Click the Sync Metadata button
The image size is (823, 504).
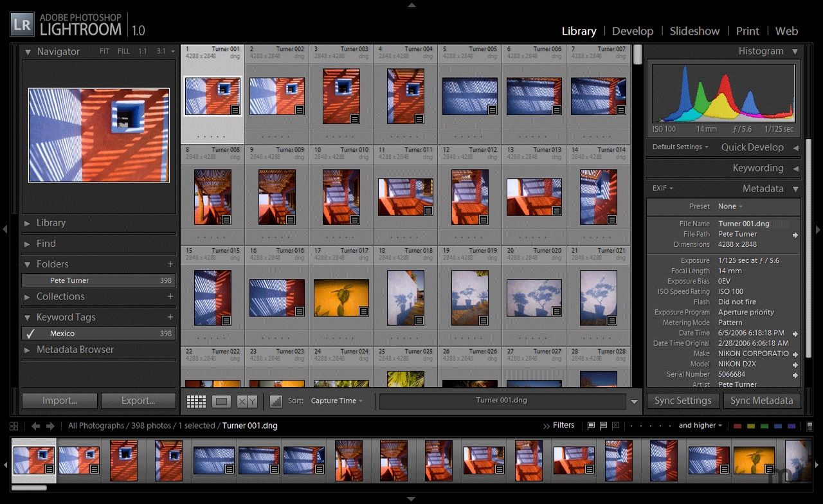point(762,401)
